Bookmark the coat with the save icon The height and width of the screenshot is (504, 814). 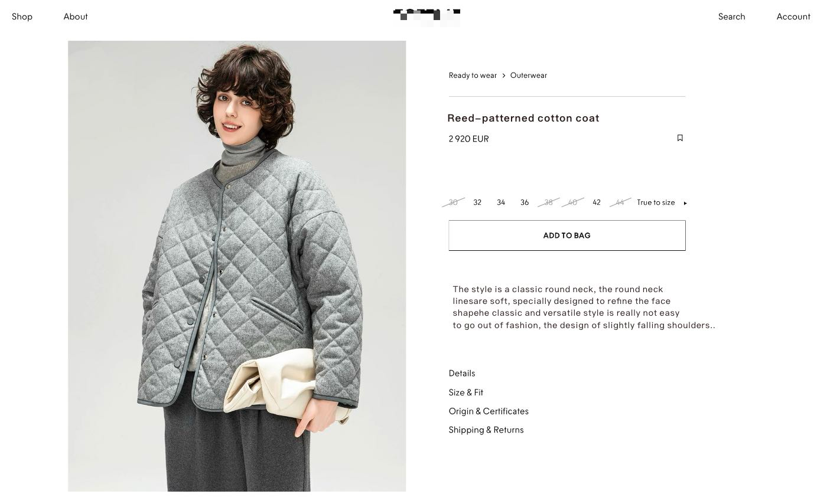click(x=680, y=138)
